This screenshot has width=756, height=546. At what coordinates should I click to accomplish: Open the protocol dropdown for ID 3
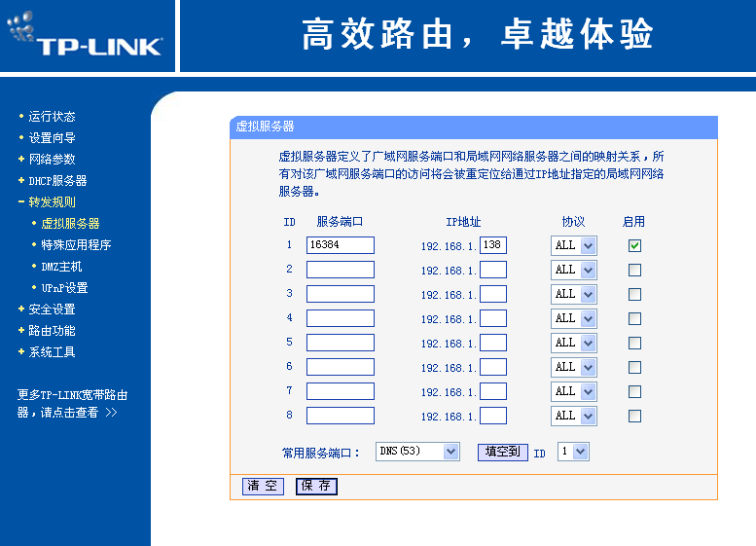click(x=574, y=294)
